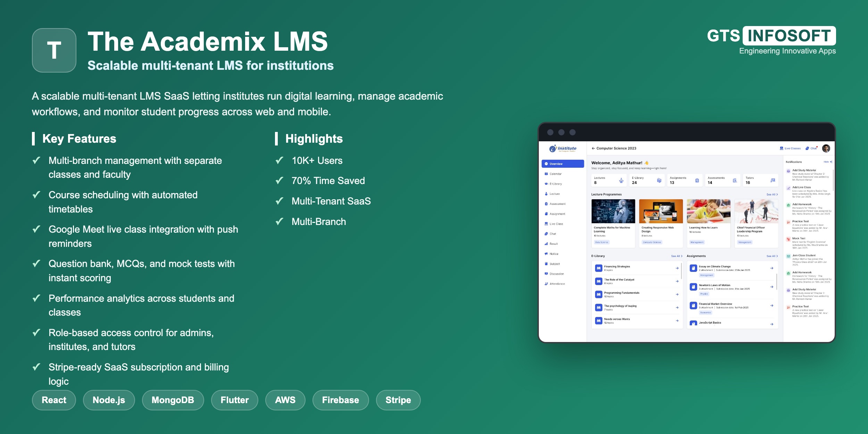Open Chat link in the top bar

click(x=811, y=148)
